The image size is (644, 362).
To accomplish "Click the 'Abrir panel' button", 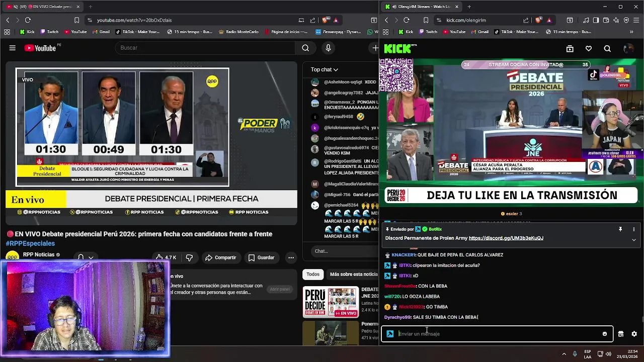I will click(x=280, y=289).
